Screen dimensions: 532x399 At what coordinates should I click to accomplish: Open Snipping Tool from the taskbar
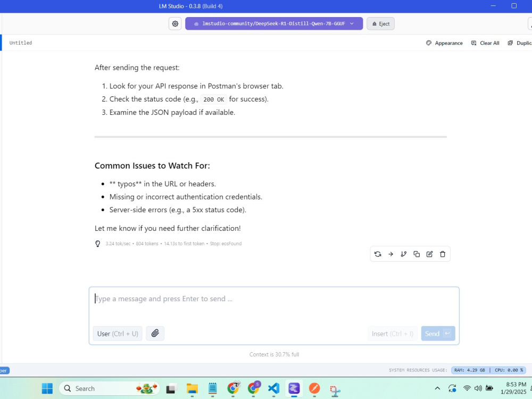335,389
